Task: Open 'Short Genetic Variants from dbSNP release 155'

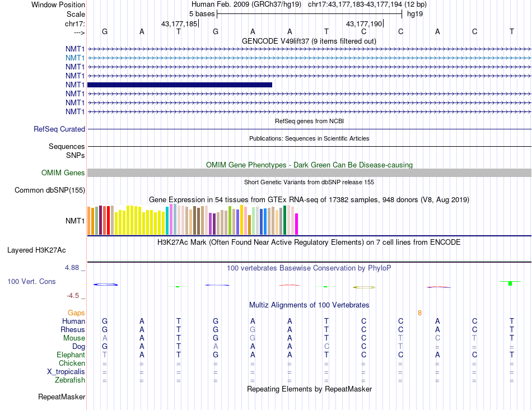Action: (x=309, y=182)
